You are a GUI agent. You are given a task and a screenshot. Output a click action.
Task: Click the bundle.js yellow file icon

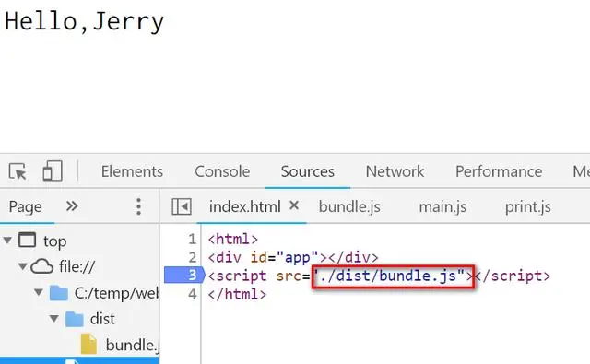[88, 344]
